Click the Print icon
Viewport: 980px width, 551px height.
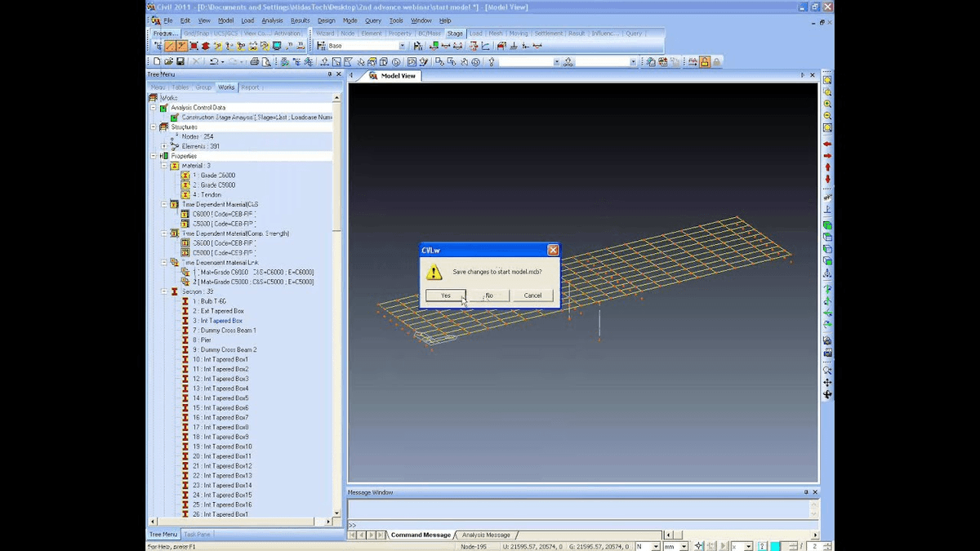pos(255,61)
